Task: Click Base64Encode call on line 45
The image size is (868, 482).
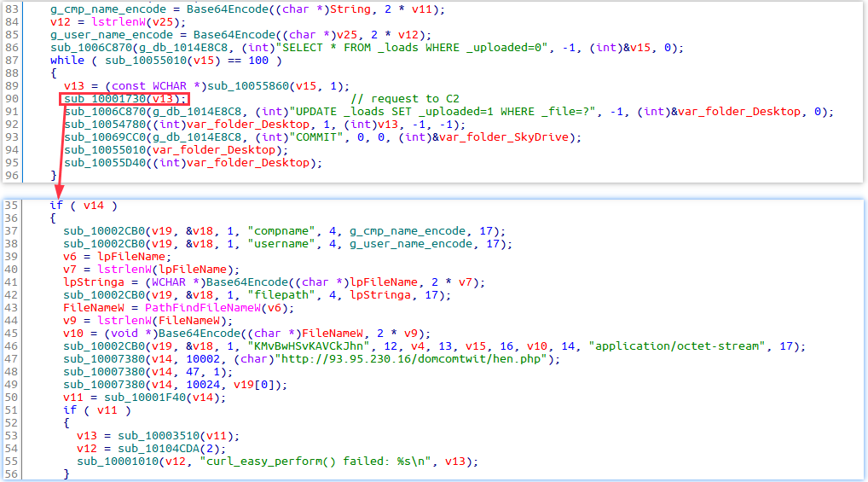Action: (200, 334)
